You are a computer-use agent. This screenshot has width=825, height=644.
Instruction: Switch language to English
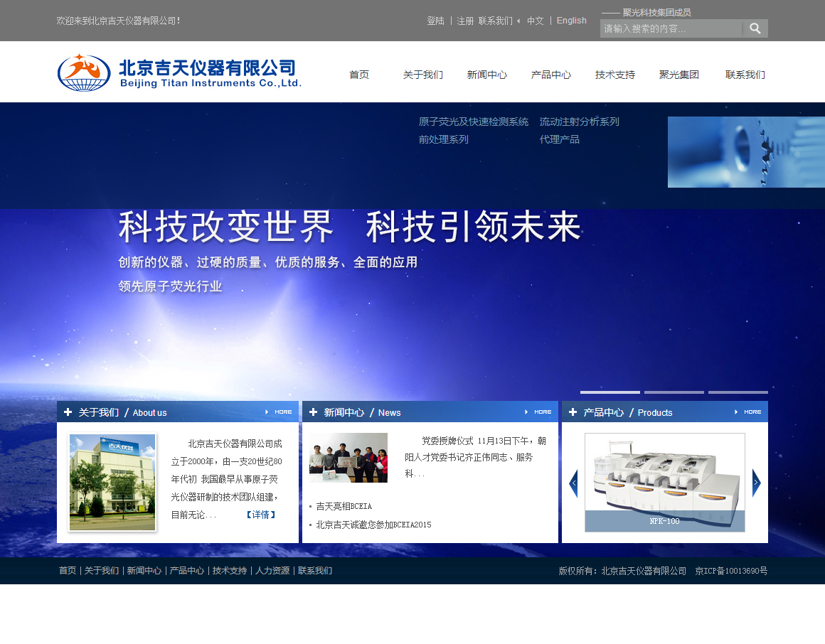pyautogui.click(x=571, y=21)
